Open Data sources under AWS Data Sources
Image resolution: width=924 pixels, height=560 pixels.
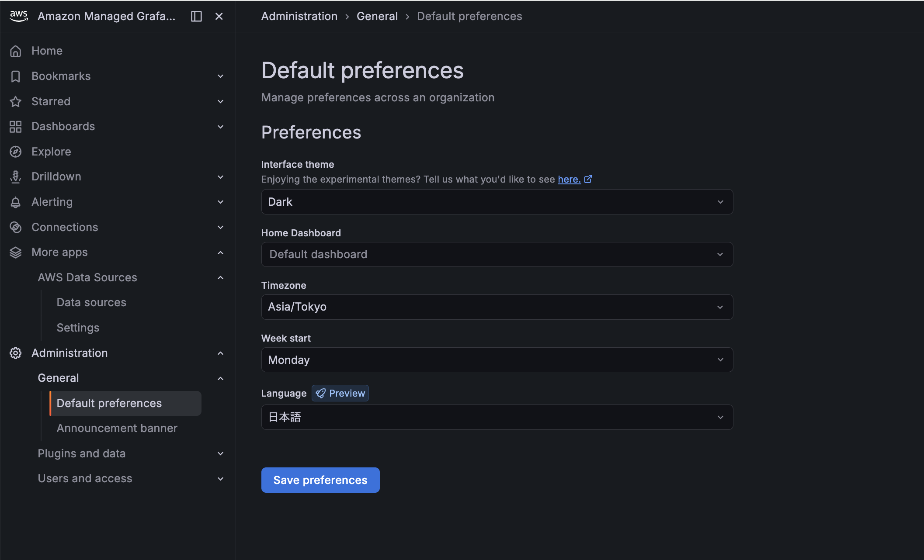tap(91, 302)
